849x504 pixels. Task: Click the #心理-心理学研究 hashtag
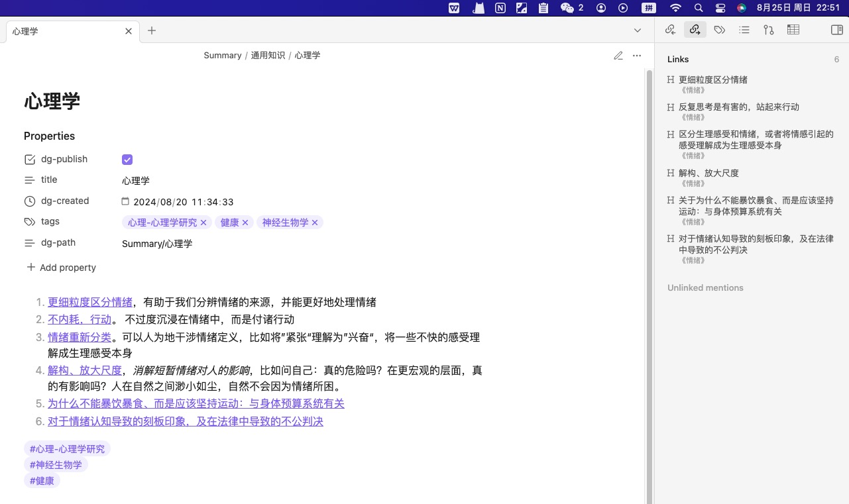click(x=67, y=449)
